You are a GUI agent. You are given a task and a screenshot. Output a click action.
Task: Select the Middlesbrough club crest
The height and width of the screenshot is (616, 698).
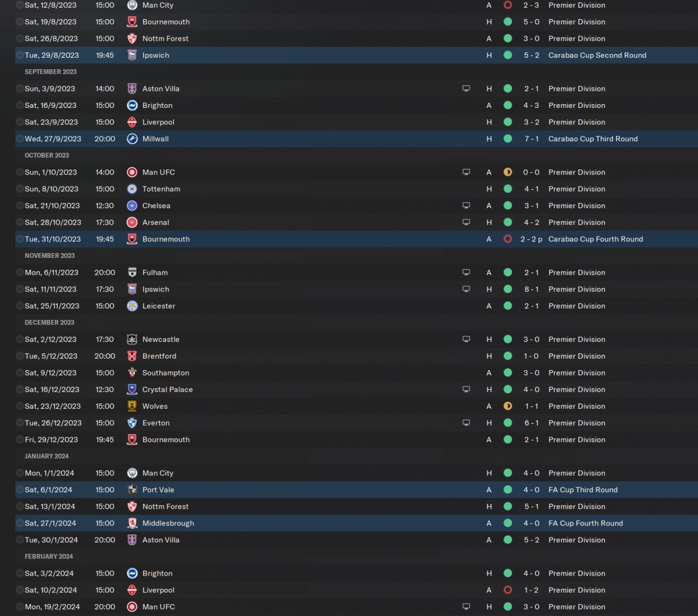coord(132,523)
